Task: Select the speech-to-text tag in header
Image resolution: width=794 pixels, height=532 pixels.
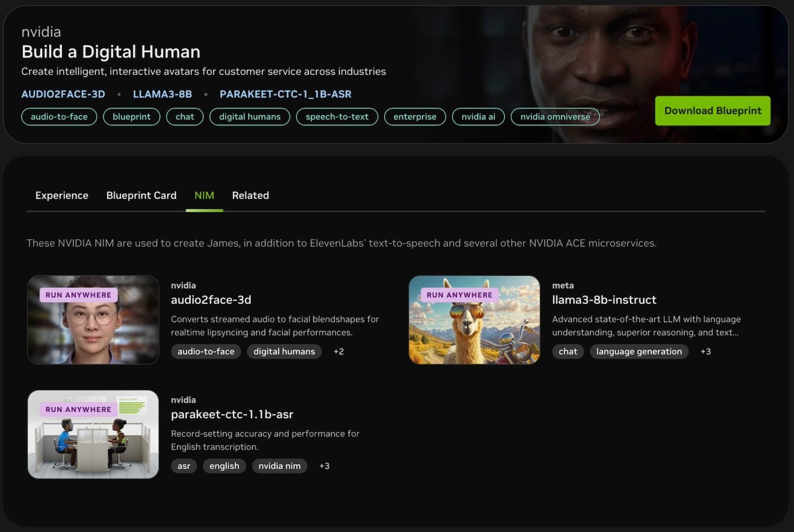Action: (336, 117)
